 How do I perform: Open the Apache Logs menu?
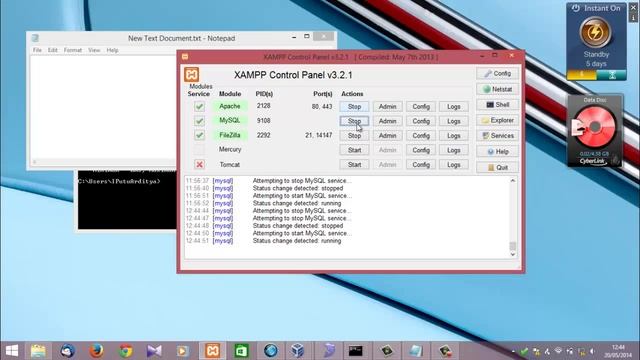[453, 107]
